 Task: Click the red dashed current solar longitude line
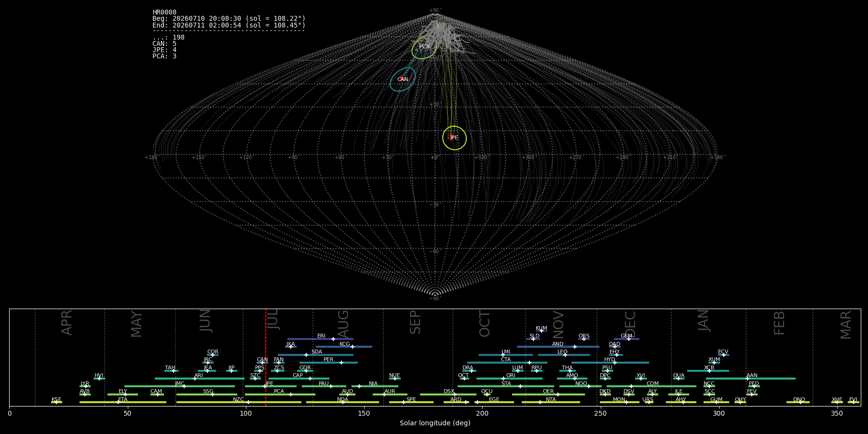266,357
